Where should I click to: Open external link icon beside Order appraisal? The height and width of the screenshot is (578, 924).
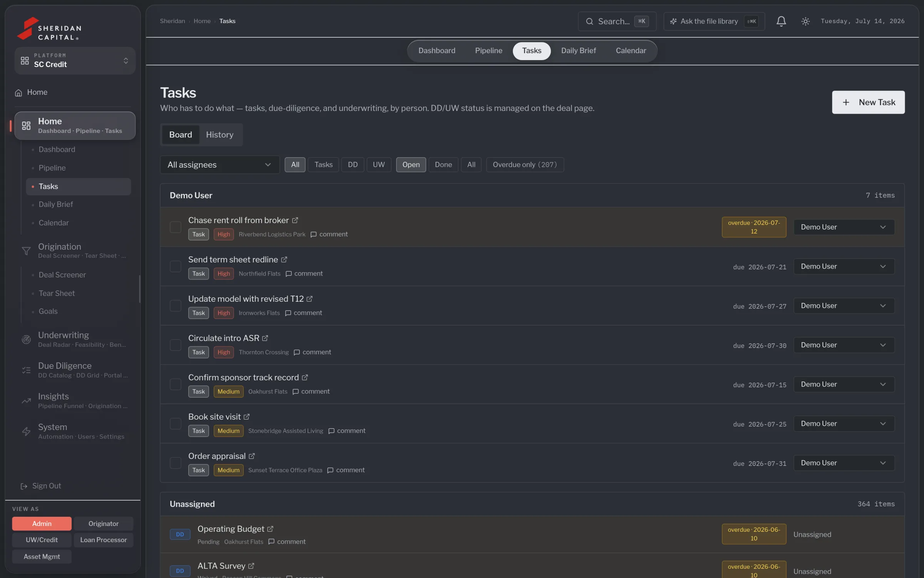tap(251, 456)
